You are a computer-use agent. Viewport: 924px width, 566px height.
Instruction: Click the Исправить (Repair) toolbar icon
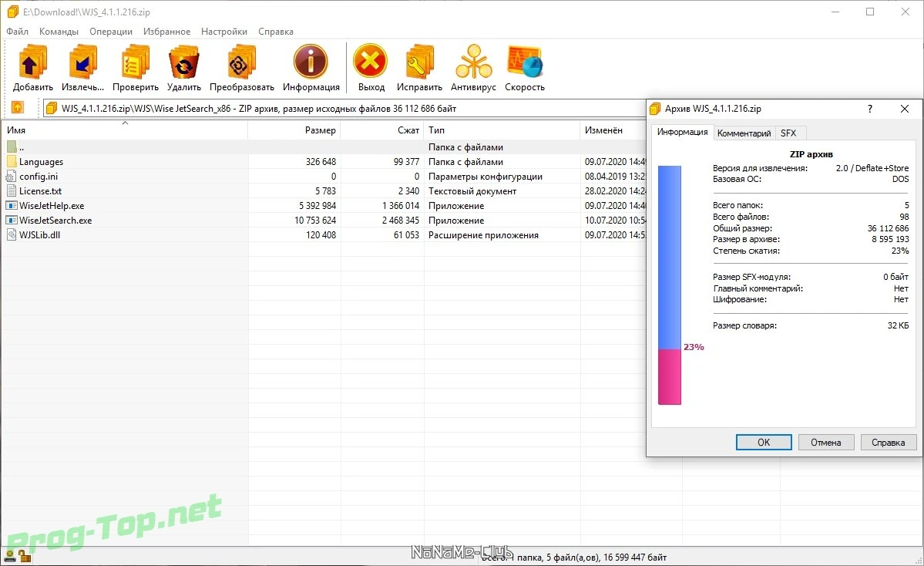(x=419, y=62)
